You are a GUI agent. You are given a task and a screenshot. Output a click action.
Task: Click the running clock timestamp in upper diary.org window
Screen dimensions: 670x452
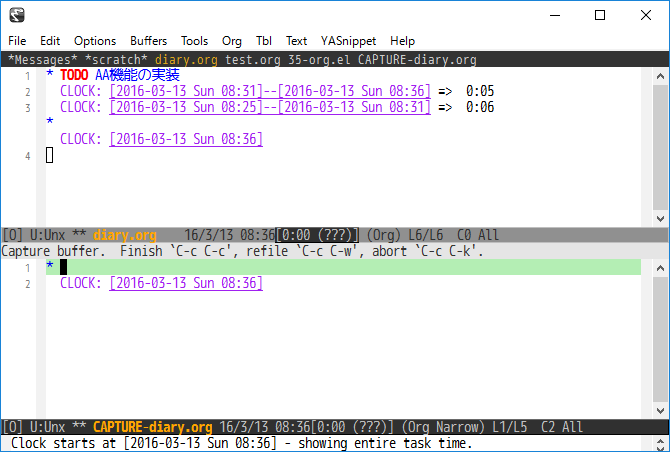pos(186,139)
